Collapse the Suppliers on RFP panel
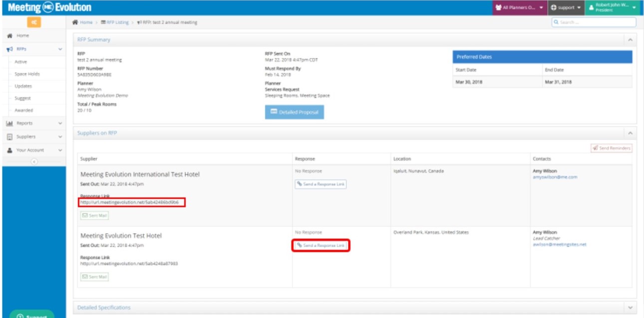This screenshot has height=318, width=644. click(630, 133)
